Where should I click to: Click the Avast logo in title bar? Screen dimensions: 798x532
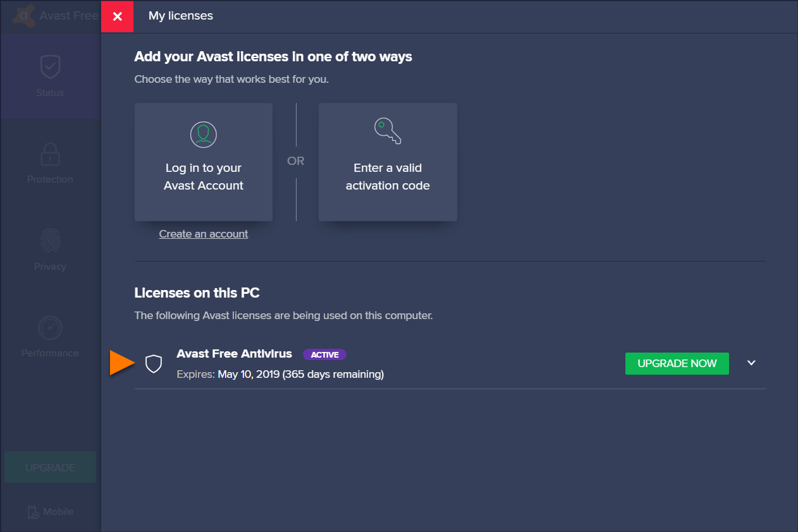(23, 15)
